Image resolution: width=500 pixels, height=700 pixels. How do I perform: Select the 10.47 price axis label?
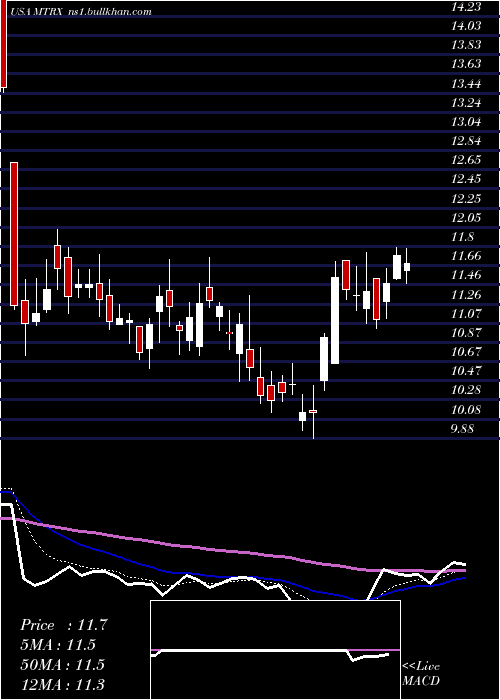pos(466,371)
